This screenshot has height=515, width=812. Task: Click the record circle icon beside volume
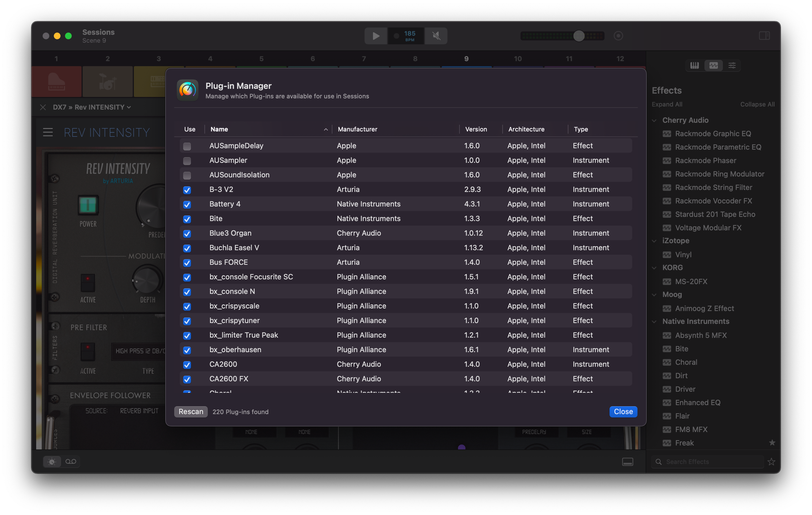[618, 36]
